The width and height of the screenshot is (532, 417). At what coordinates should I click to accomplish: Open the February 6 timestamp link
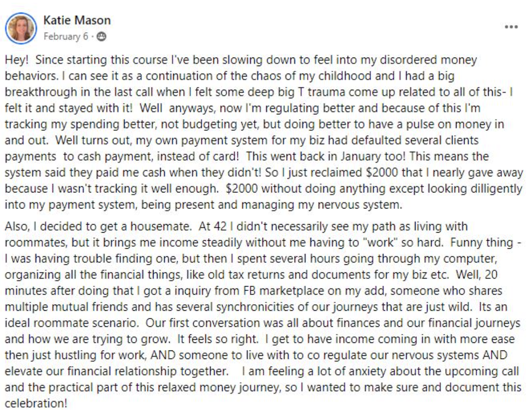tap(66, 36)
